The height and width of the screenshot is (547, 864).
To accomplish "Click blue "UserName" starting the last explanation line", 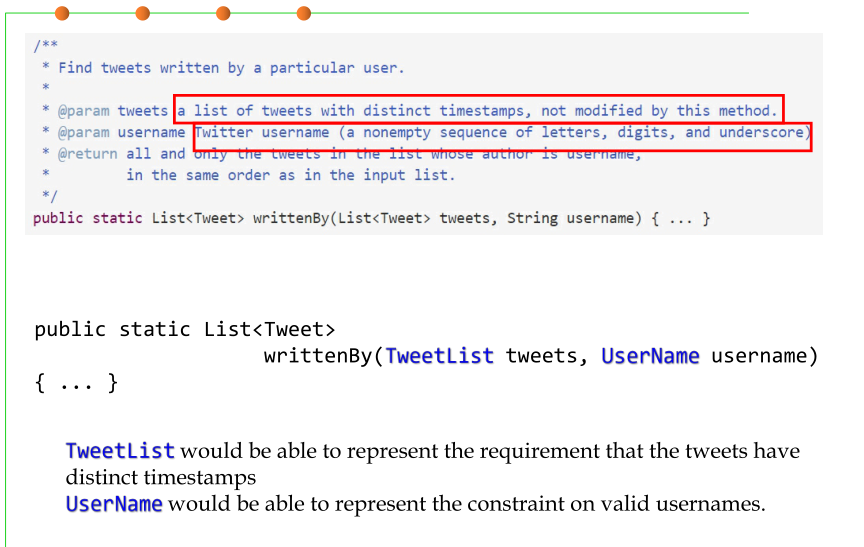I will point(114,504).
